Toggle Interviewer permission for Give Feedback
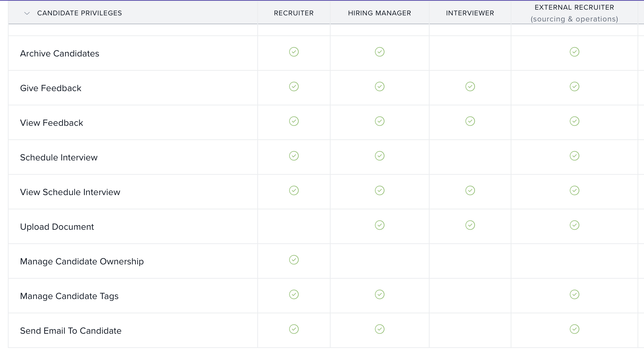The image size is (644, 353). pyautogui.click(x=470, y=86)
